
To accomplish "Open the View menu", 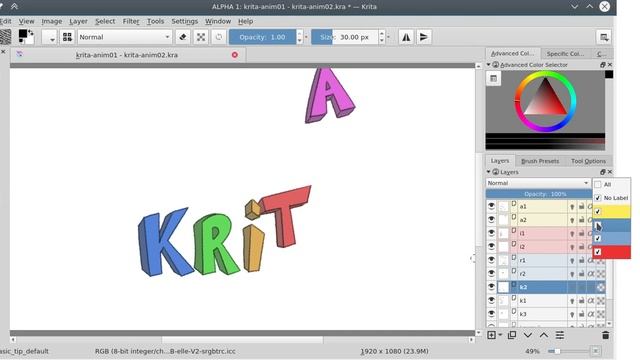I will point(26,21).
